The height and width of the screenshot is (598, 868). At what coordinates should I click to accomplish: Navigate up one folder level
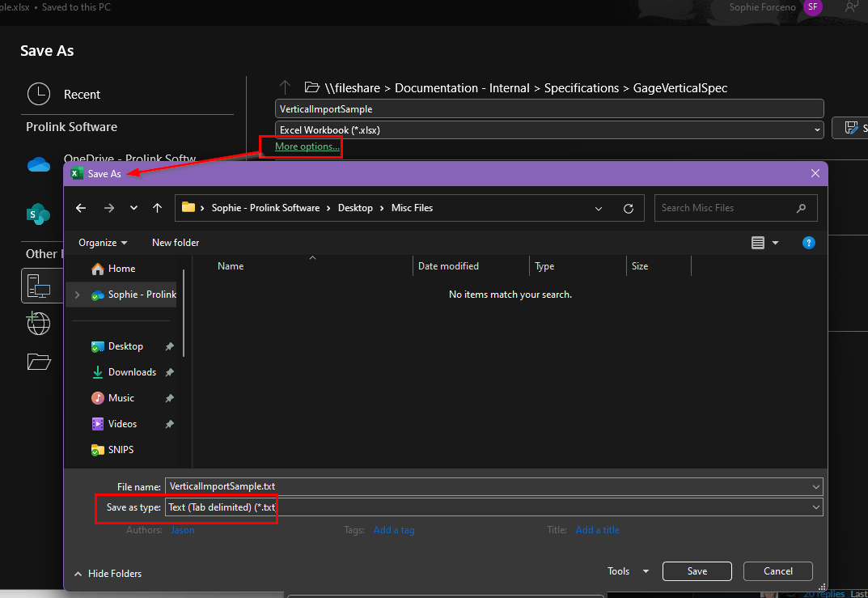click(157, 208)
